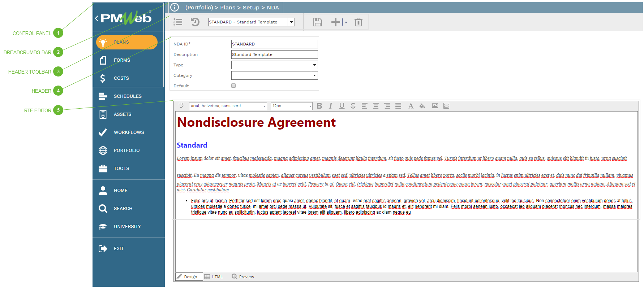Click the save disk icon in header toolbar
644x288 pixels.
[317, 22]
